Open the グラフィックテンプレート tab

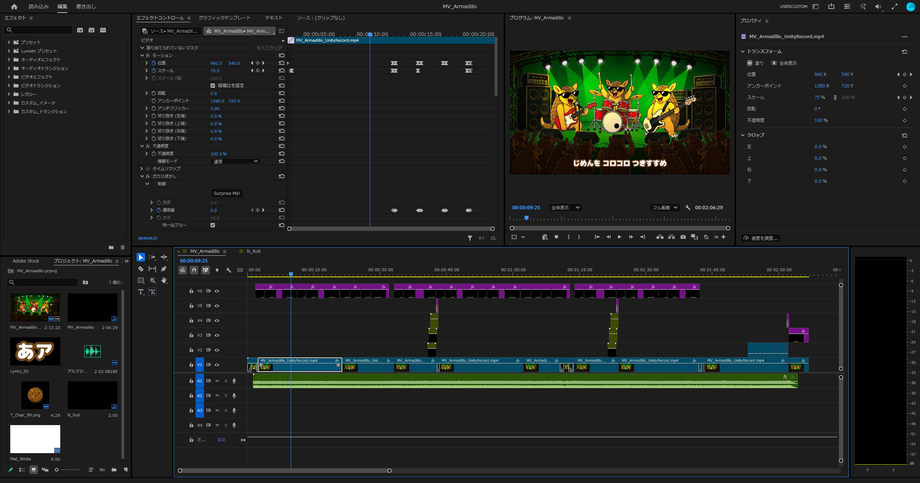224,18
